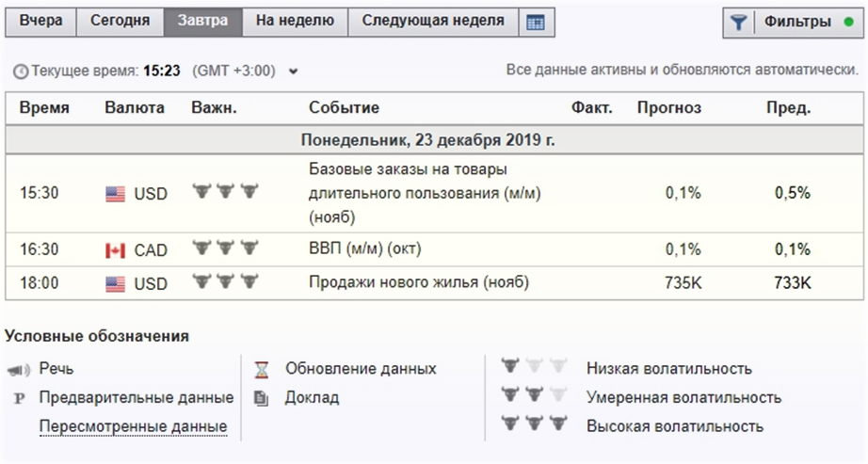Open the calendar date picker icon
The width and height of the screenshot is (868, 464).
point(536,23)
